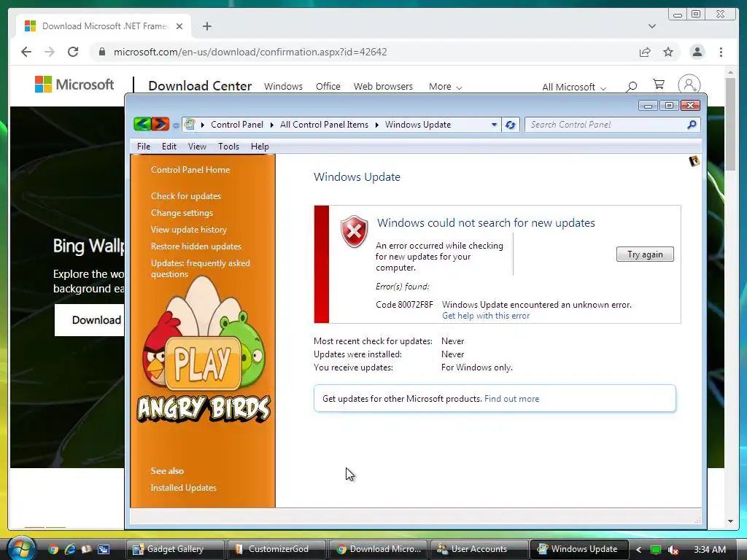
Task: Select Control Panel in the breadcrumb
Action: [x=237, y=125]
